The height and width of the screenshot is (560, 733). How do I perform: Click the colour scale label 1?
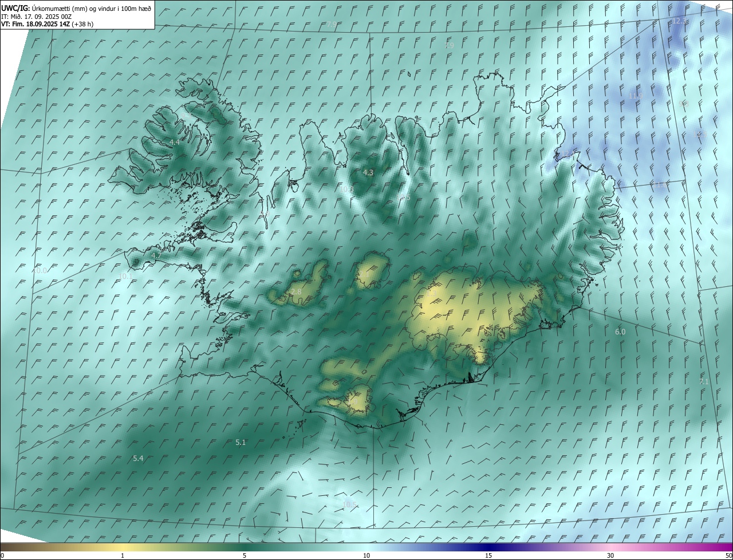[123, 555]
